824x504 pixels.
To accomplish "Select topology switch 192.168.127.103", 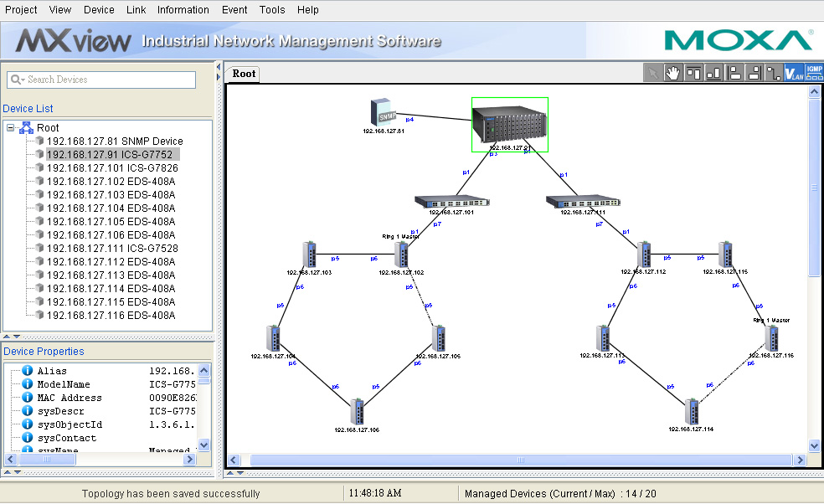I will [x=310, y=255].
